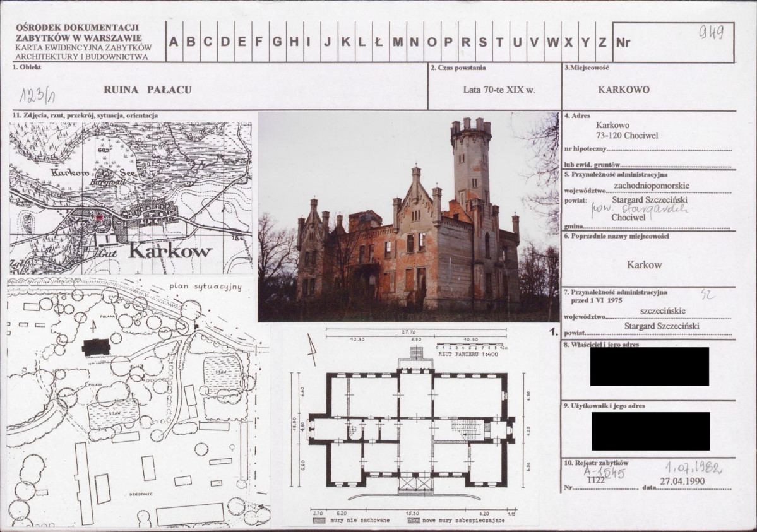Select the letter W index box
The image size is (757, 532).
(552, 42)
